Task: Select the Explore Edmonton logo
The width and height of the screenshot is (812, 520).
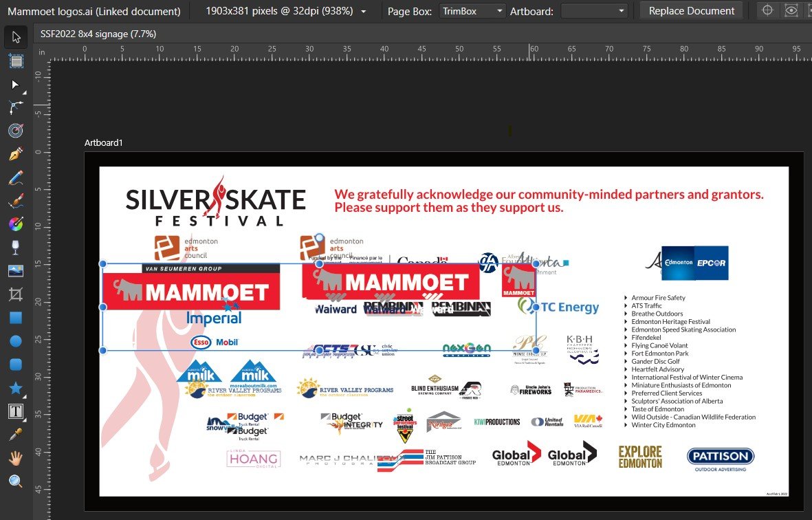Action: [640, 457]
